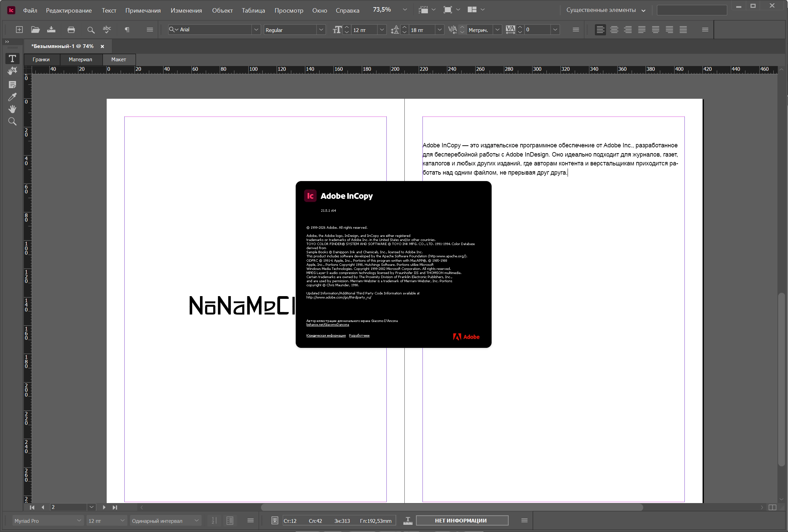This screenshot has width=788, height=532.
Task: Open the behance.net/GiacomoDancona link
Action: [328, 325]
